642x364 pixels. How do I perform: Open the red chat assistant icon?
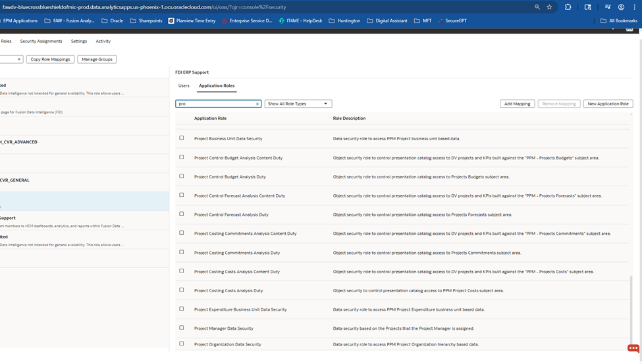(x=633, y=348)
